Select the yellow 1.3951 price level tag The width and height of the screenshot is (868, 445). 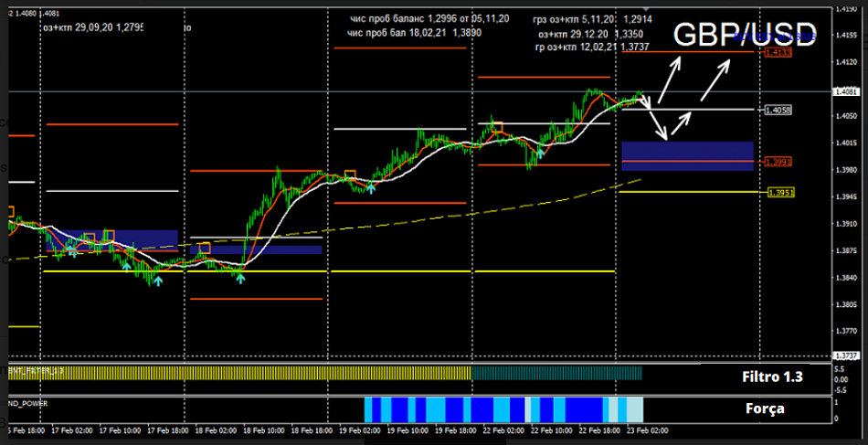point(780,193)
